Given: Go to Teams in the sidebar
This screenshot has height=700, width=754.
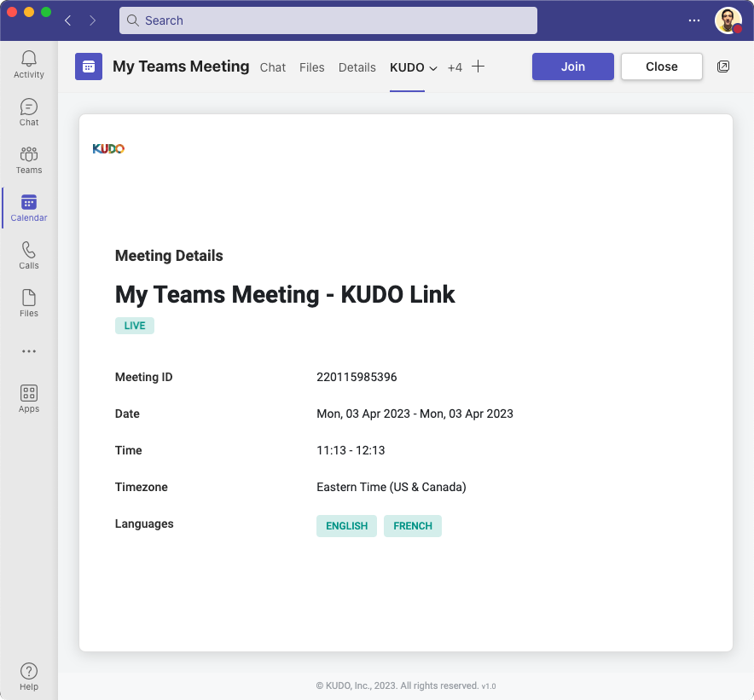Looking at the screenshot, I should click(x=29, y=160).
